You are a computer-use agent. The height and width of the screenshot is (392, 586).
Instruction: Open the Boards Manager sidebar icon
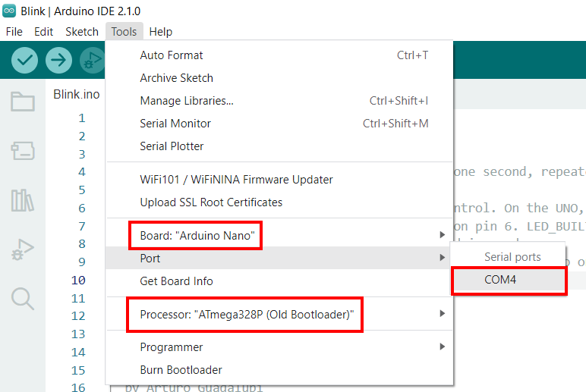pyautogui.click(x=23, y=150)
